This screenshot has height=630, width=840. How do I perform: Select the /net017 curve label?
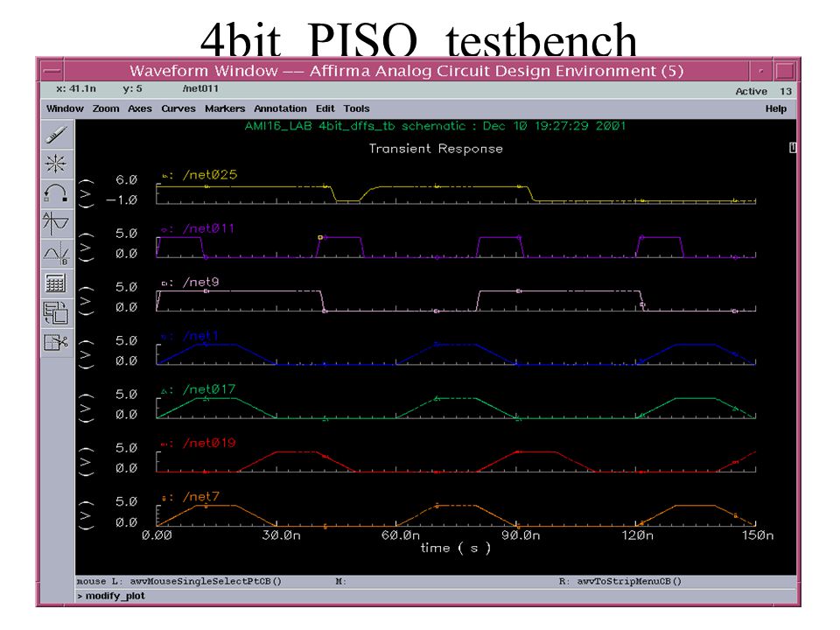pos(209,389)
